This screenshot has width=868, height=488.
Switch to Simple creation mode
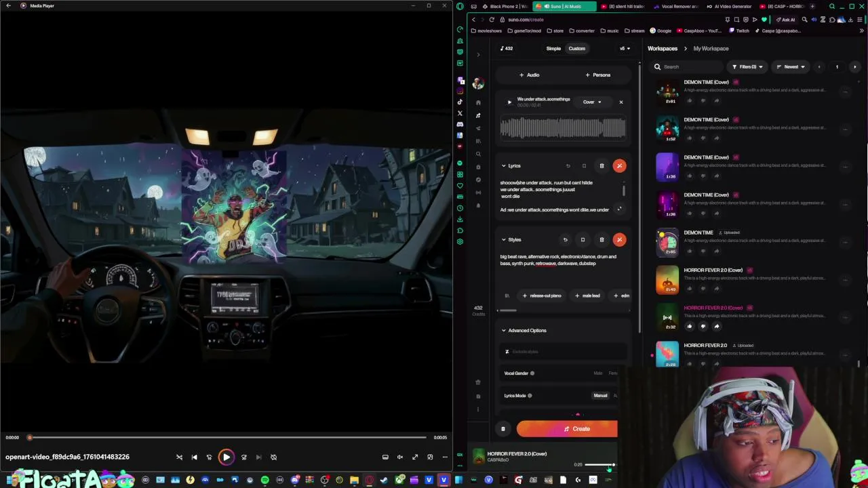pos(553,48)
